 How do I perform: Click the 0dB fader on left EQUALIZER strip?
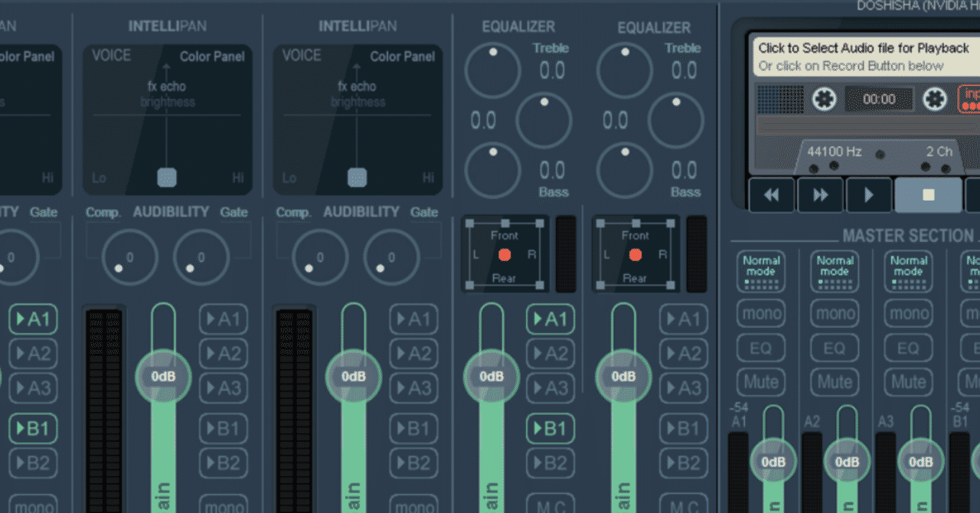click(x=492, y=377)
